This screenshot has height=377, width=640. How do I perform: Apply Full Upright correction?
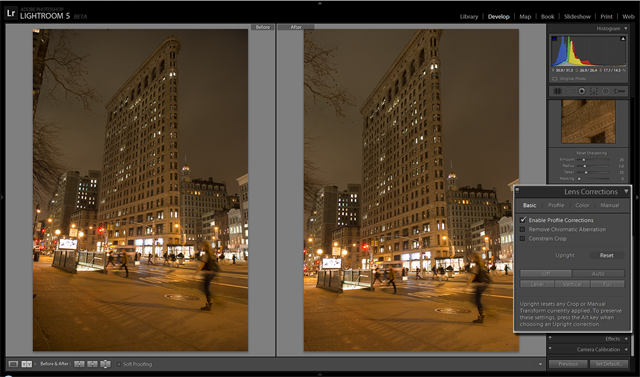click(607, 284)
